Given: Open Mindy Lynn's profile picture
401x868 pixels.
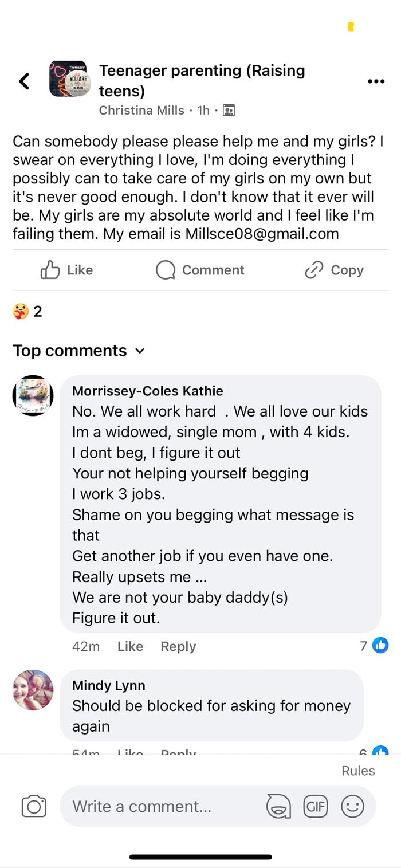Looking at the screenshot, I should coord(33,690).
